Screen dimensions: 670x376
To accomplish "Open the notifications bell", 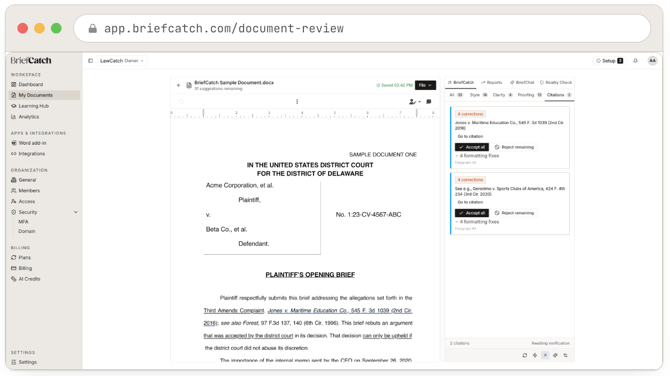I will (635, 61).
